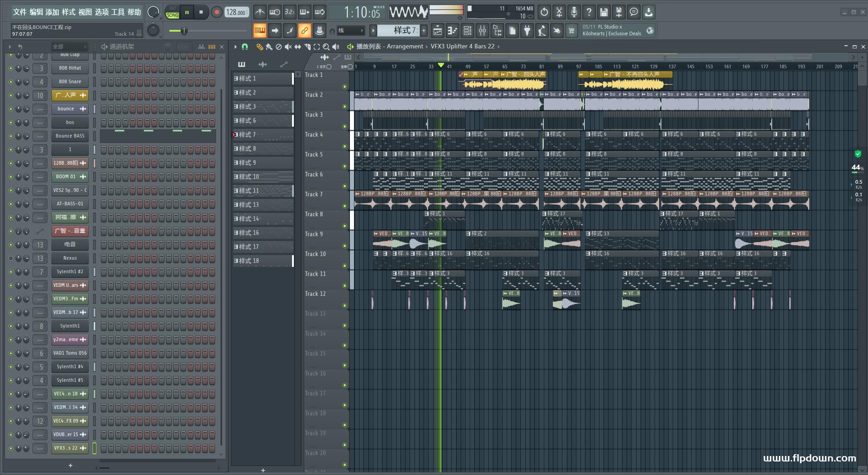
Task: Open the 文件 menu
Action: (x=20, y=12)
